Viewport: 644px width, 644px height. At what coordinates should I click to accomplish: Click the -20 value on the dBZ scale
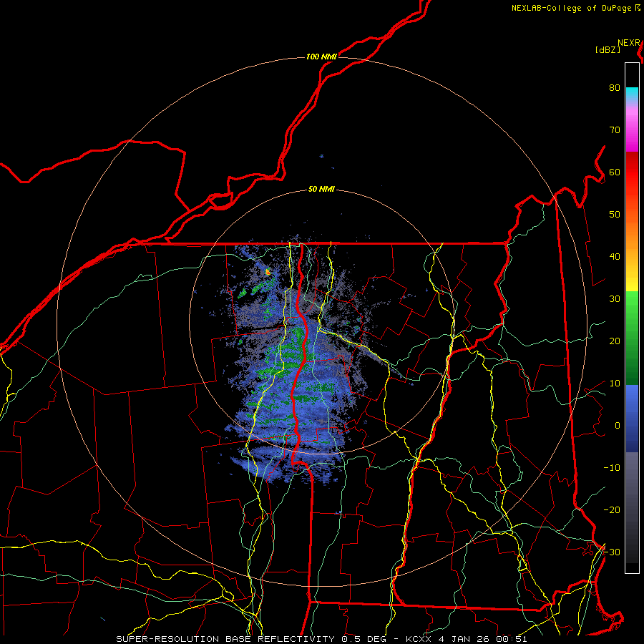[x=612, y=510]
